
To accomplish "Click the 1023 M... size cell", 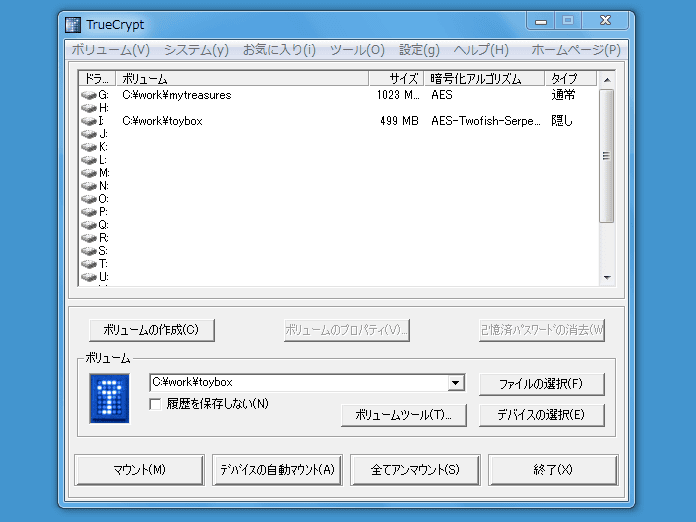I will (x=398, y=95).
